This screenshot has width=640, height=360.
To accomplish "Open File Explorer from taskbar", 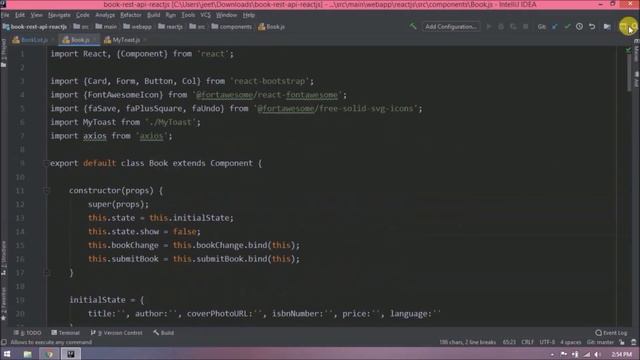I will pyautogui.click(x=27, y=354).
